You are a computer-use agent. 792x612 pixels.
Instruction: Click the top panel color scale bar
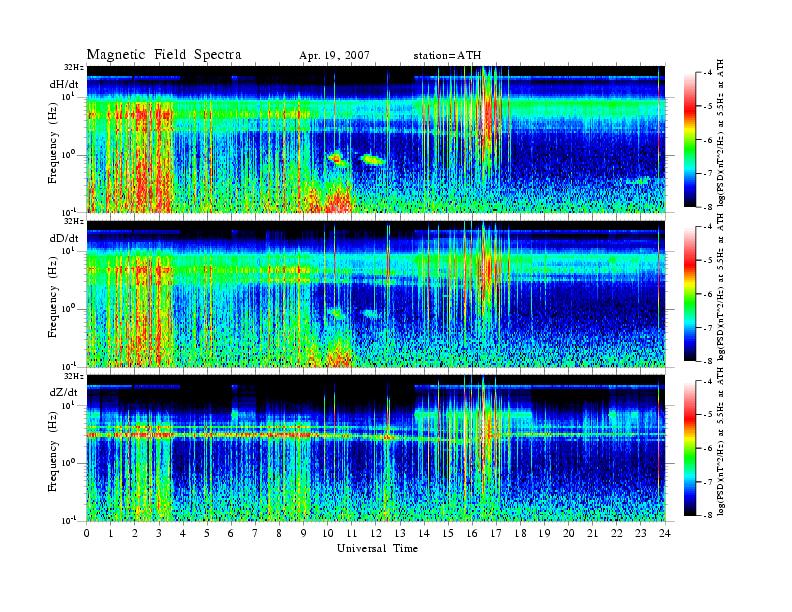pos(690,140)
